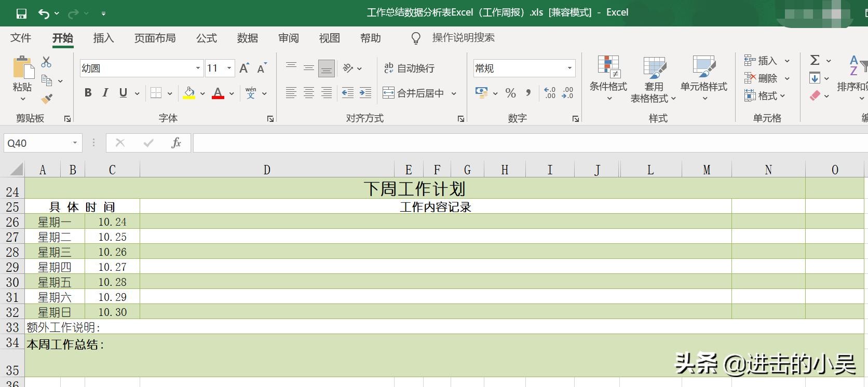Toggle 自动换行 wrap text
This screenshot has width=868, height=387.
pyautogui.click(x=409, y=68)
